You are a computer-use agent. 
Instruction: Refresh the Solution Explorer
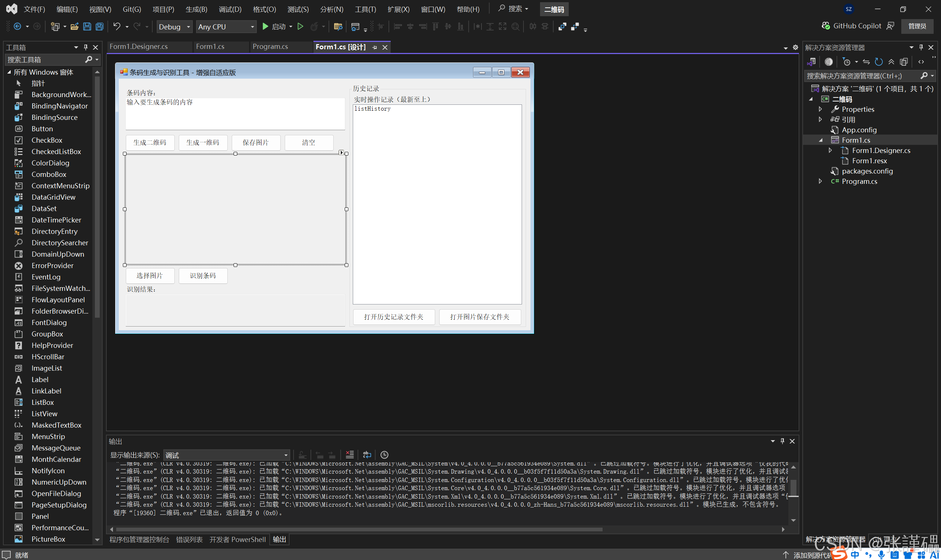pyautogui.click(x=879, y=62)
